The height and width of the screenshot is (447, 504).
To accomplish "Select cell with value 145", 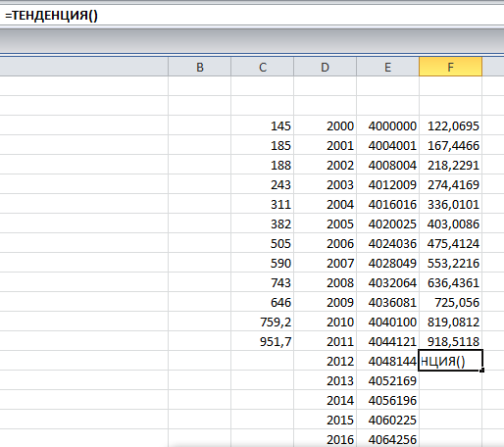I will point(263,125).
